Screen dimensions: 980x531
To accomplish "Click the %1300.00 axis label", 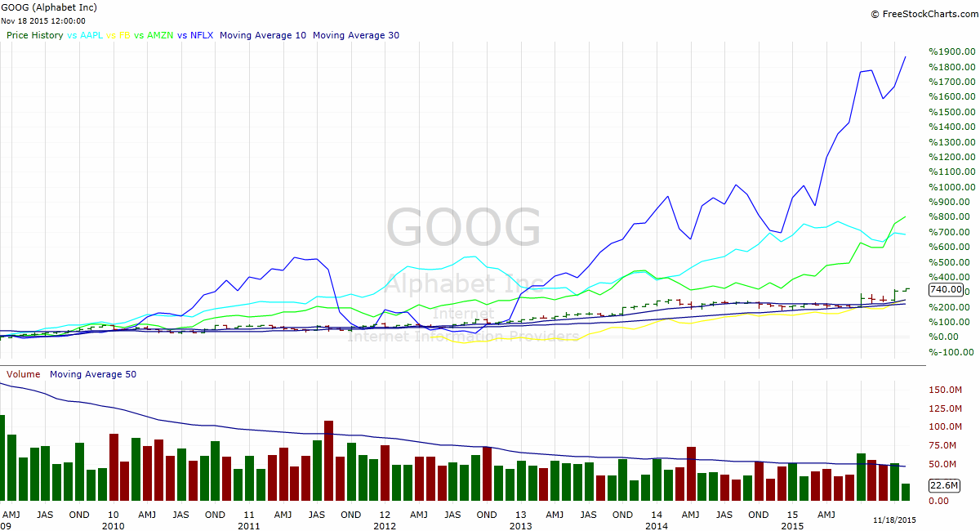I will pos(951,141).
